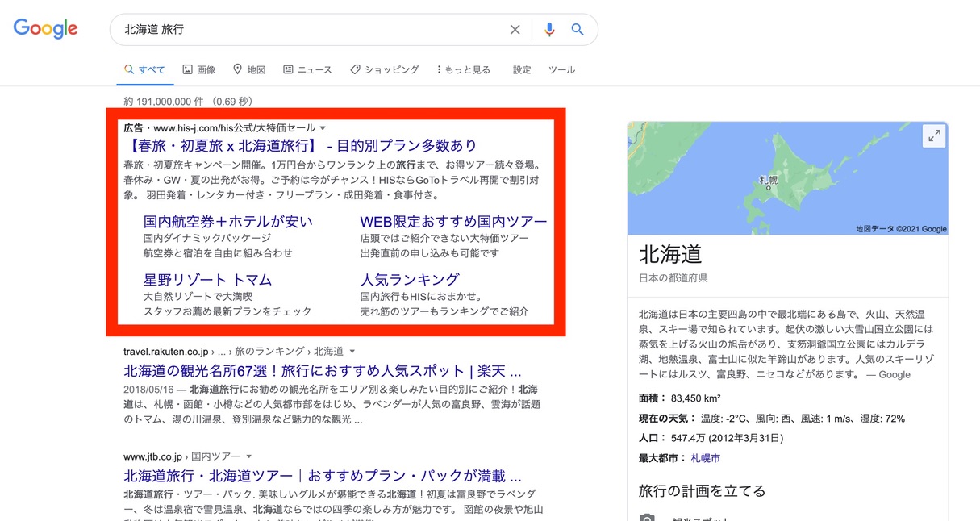Image resolution: width=980 pixels, height=521 pixels.
Task: Click the 旅行の計画を立てる heading
Action: [702, 491]
